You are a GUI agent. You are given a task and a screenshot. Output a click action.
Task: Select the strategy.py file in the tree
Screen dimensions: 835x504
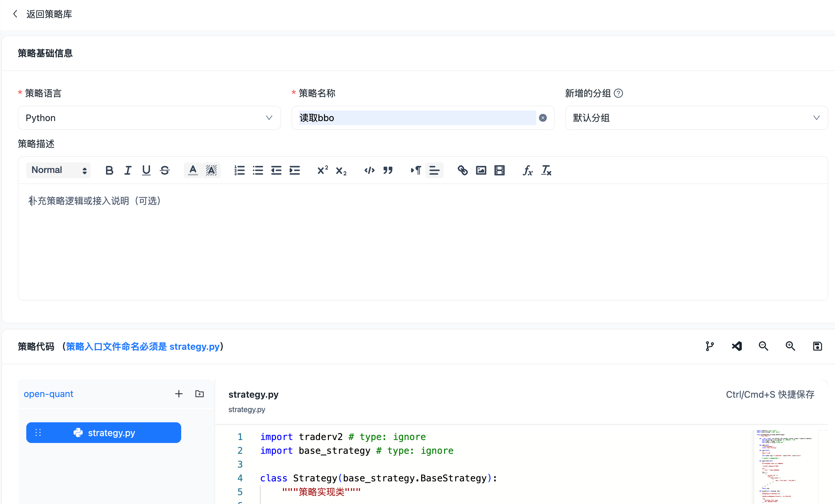tap(104, 432)
